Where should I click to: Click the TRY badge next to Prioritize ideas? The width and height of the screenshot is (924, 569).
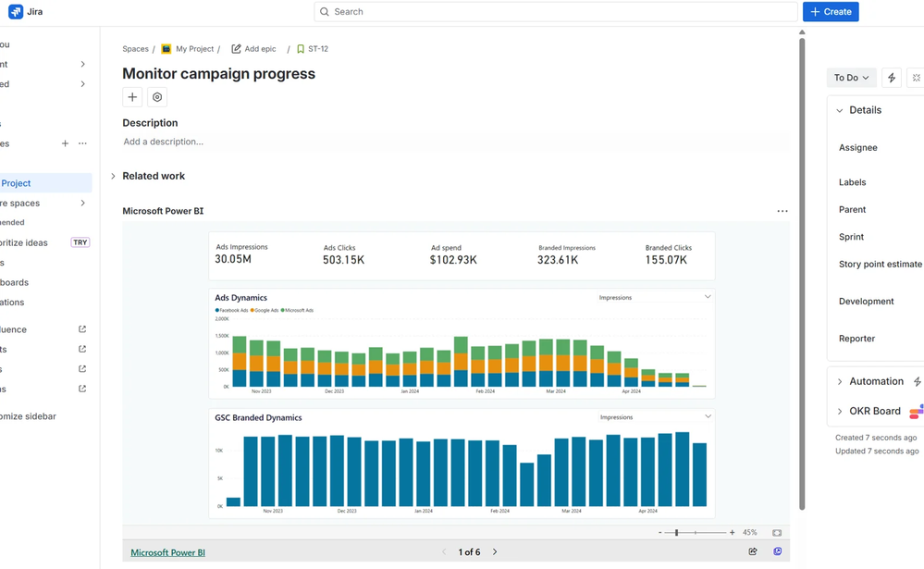pos(80,242)
